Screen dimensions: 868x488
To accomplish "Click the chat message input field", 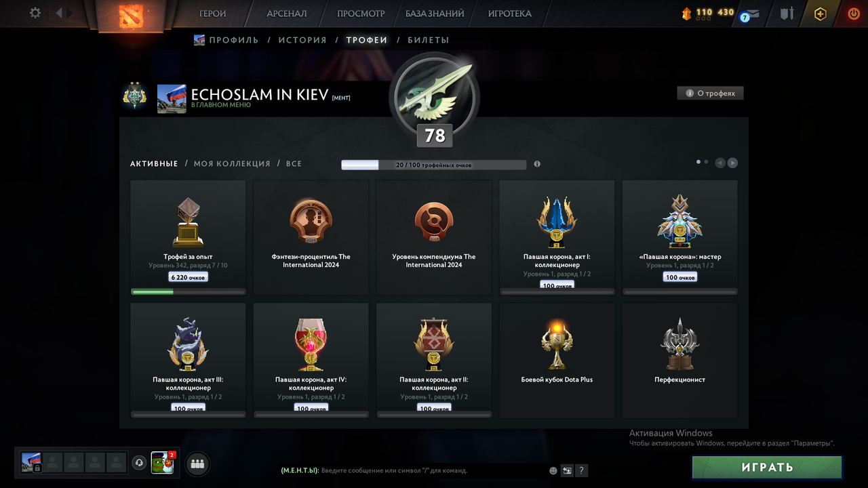I will click(x=433, y=470).
